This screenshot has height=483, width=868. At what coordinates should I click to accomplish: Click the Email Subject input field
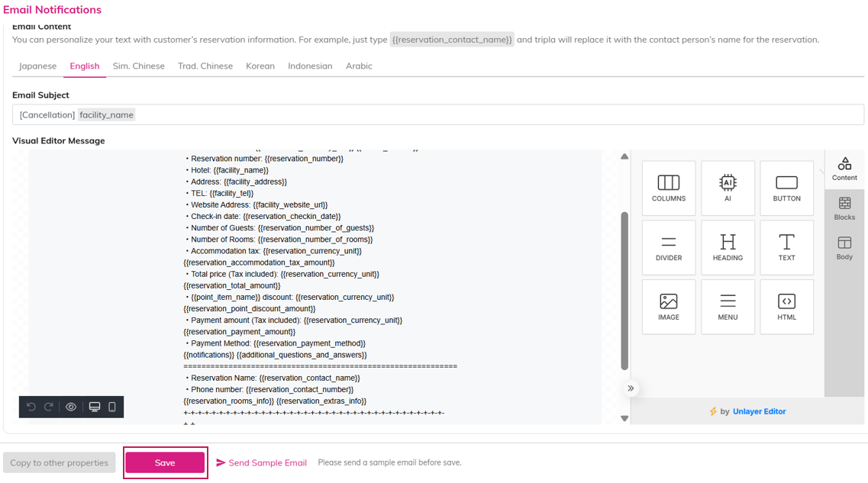[x=458, y=114]
